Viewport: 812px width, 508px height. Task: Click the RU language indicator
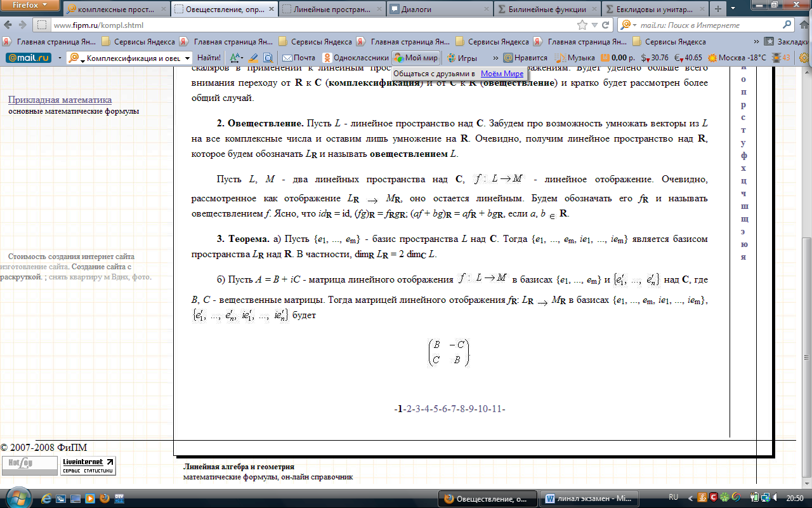pos(674,497)
